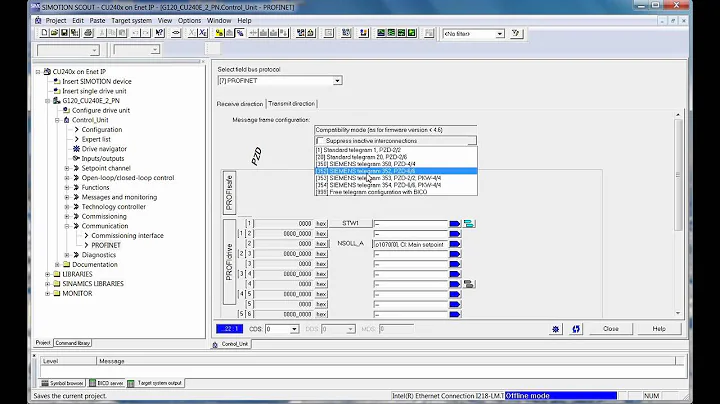Select PROFINET in the project tree
720x404 pixels.
(x=106, y=245)
